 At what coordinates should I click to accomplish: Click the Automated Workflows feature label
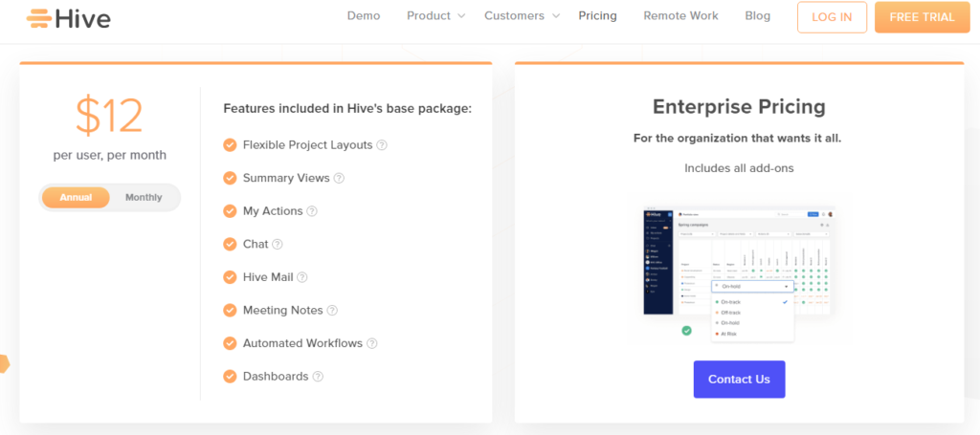302,343
